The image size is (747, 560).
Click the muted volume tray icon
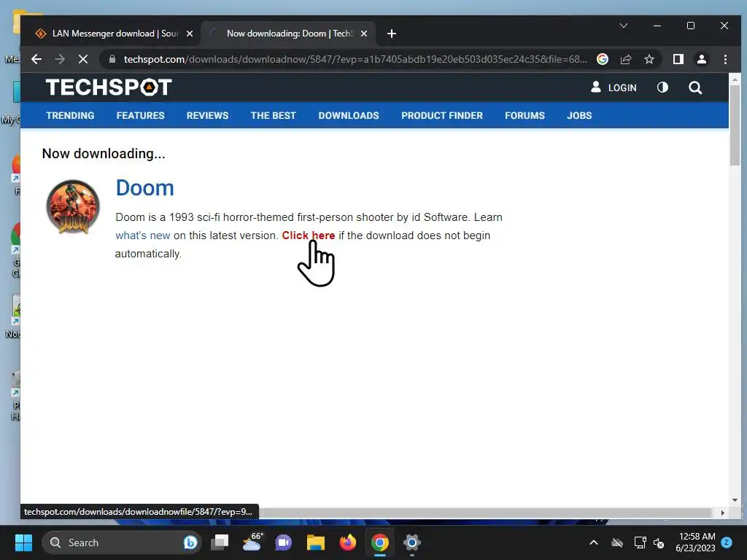[x=659, y=542]
